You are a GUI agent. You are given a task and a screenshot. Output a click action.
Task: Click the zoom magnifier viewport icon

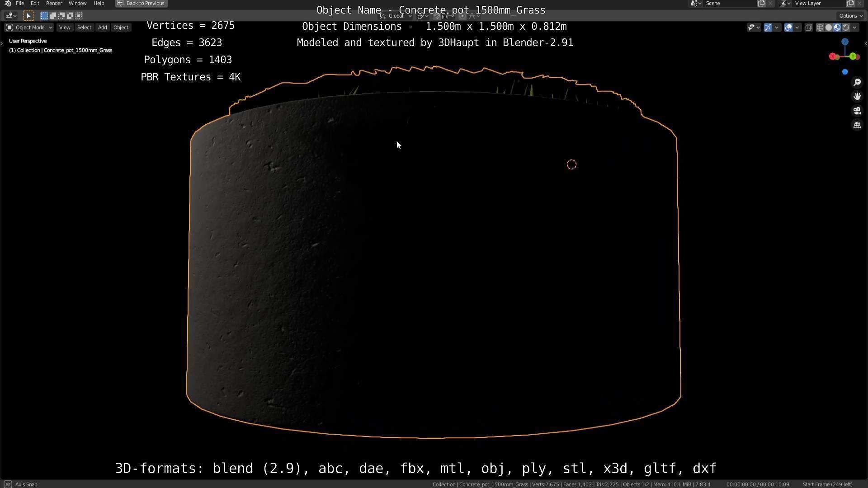pos(857,82)
